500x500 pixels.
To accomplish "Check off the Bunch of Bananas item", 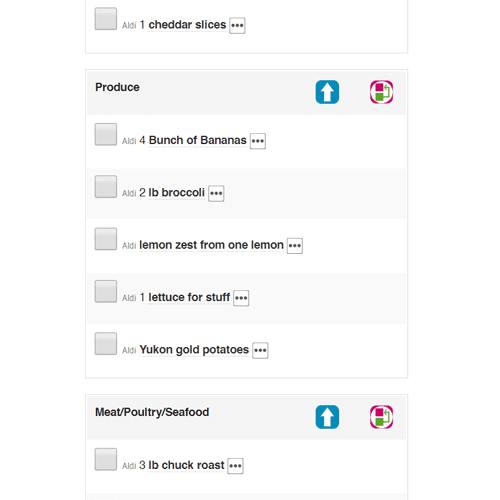I will [106, 134].
